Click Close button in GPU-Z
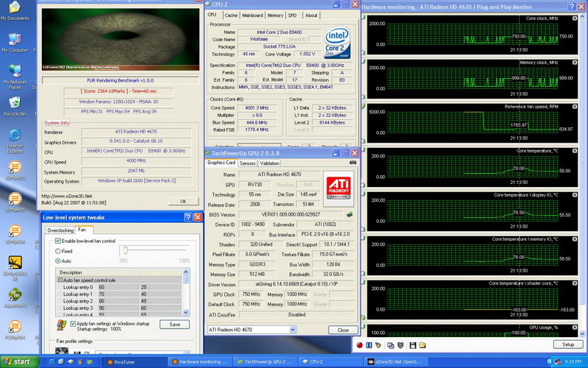 click(343, 330)
